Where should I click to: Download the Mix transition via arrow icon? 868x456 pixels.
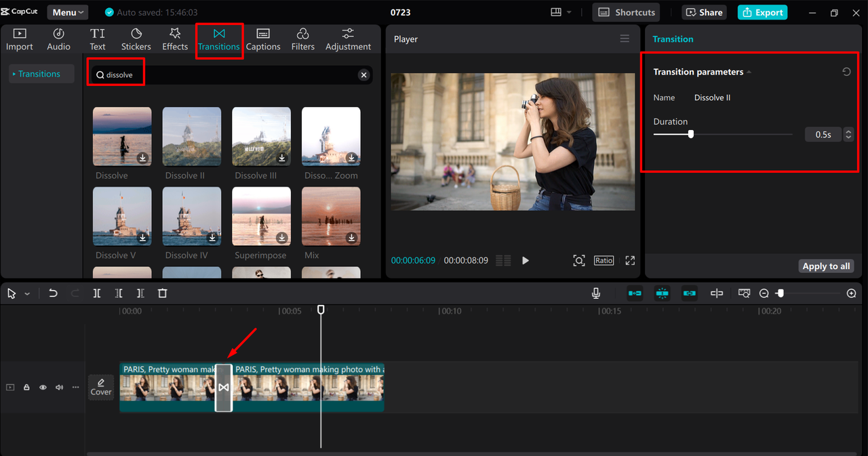click(x=351, y=238)
